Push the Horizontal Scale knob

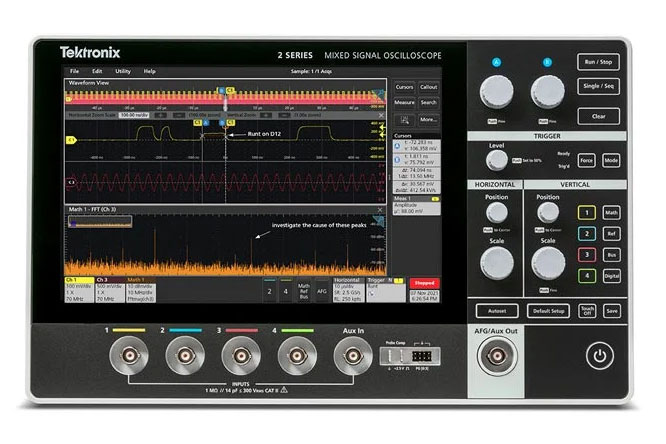pyautogui.click(x=496, y=263)
